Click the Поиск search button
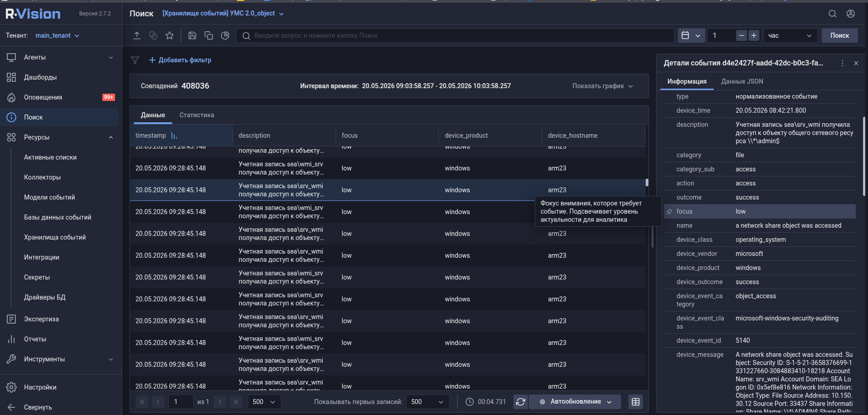 [839, 35]
